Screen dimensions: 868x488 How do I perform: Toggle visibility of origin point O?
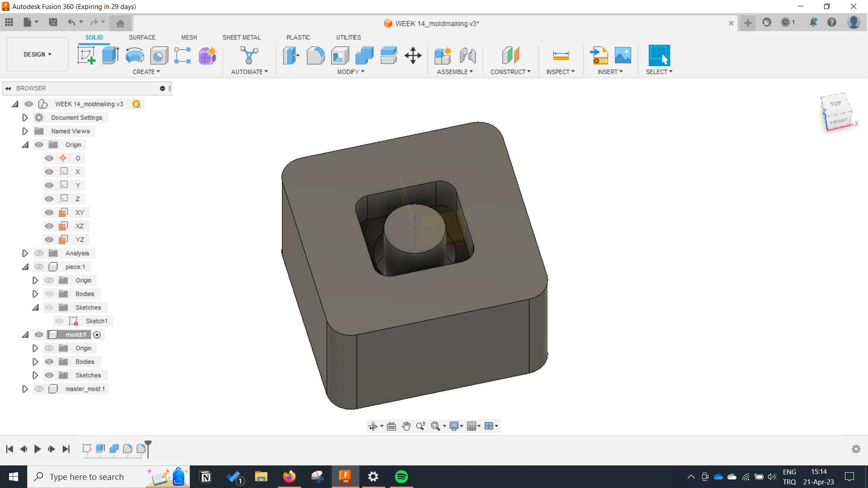pyautogui.click(x=49, y=158)
